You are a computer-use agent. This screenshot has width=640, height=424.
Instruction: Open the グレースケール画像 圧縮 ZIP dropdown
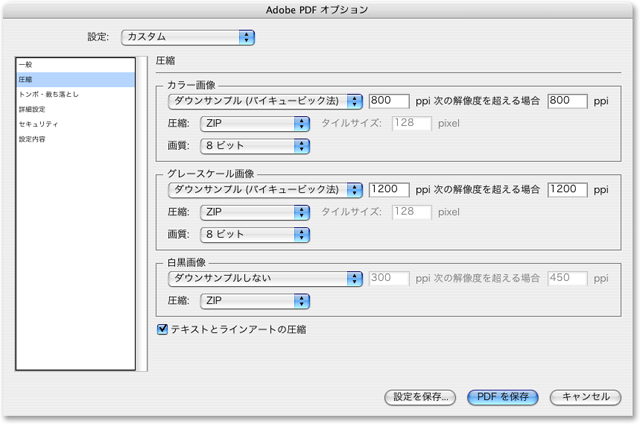pyautogui.click(x=253, y=212)
